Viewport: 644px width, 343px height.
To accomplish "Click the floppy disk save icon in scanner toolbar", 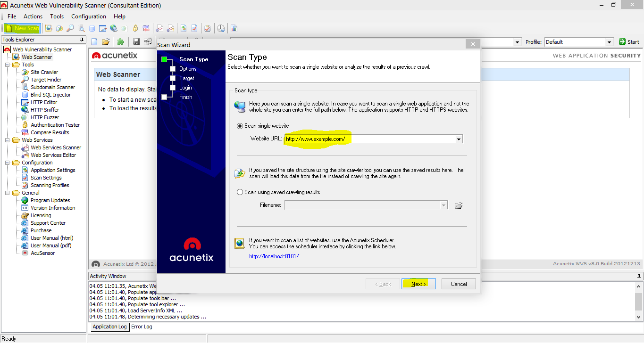I will (136, 42).
